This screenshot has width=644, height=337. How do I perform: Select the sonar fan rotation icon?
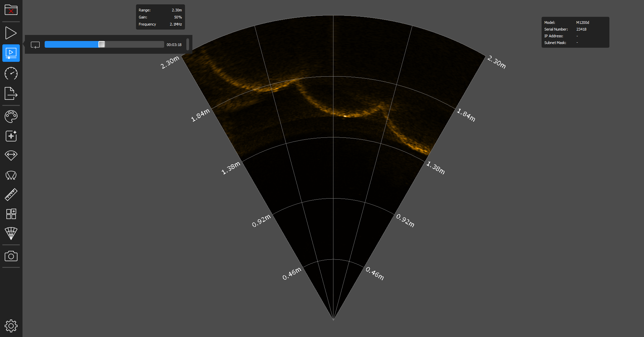point(11,175)
